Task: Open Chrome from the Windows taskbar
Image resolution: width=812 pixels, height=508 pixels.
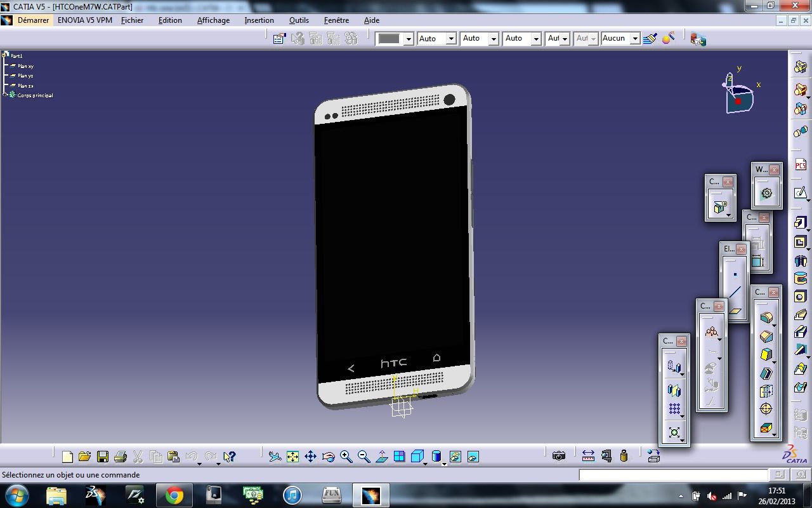Action: [174, 495]
